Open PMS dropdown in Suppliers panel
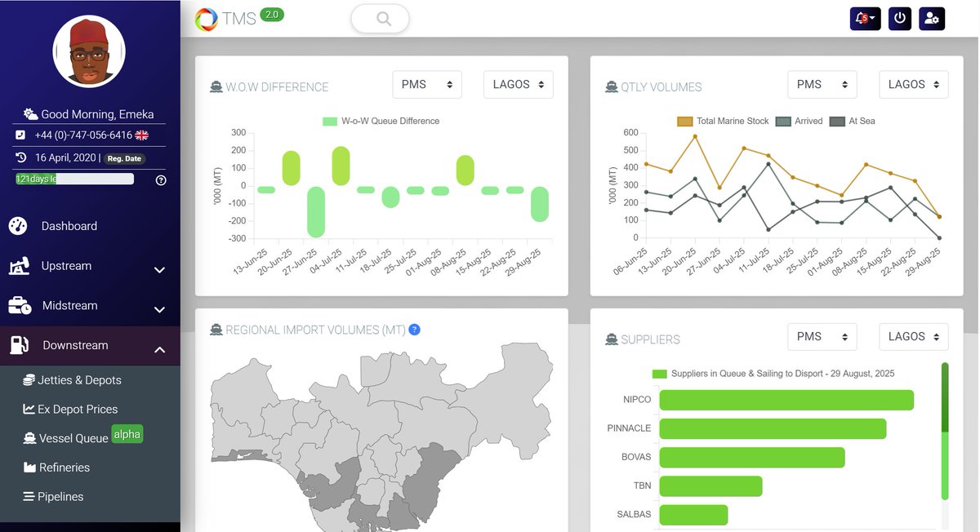 coord(822,336)
